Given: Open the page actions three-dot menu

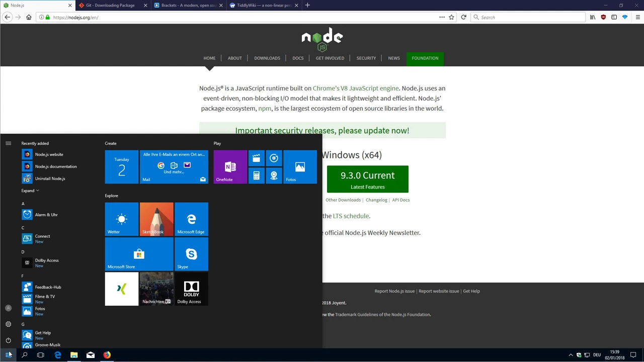Looking at the screenshot, I should pos(442,17).
